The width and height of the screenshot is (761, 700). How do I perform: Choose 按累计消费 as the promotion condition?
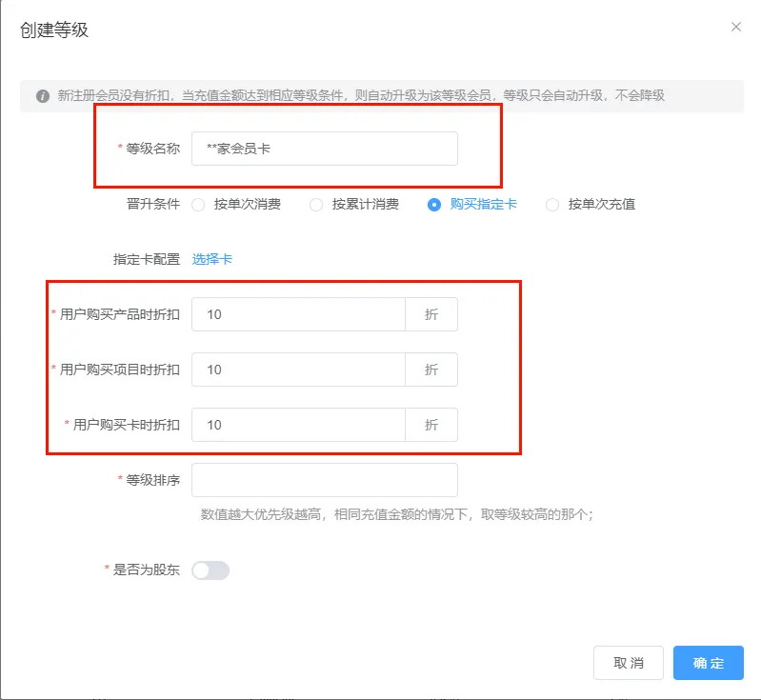click(317, 204)
